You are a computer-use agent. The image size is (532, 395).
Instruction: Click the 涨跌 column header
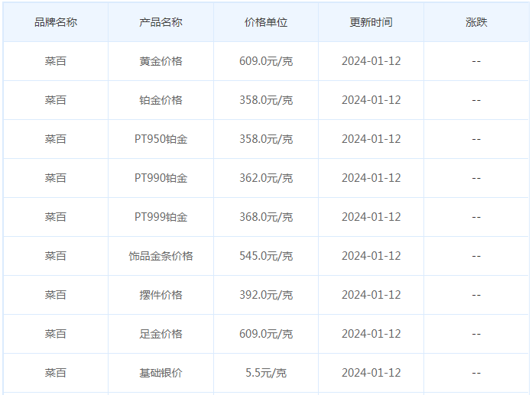[476, 22]
